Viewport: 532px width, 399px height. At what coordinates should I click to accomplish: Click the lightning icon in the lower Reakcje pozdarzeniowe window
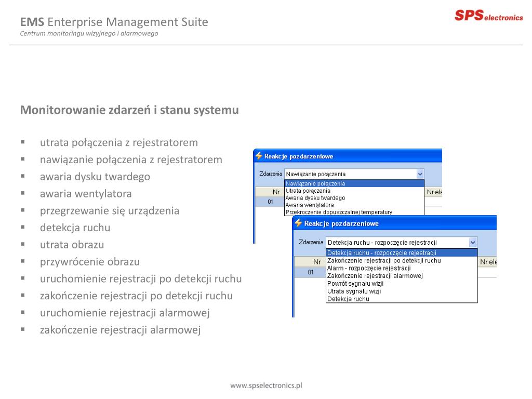tap(298, 223)
